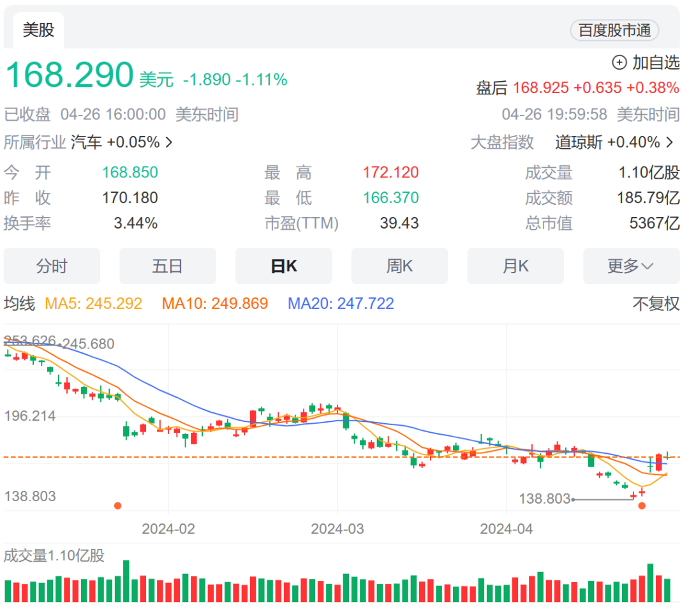Select the 月K chart tab
689x616 pixels.
pyautogui.click(x=515, y=266)
